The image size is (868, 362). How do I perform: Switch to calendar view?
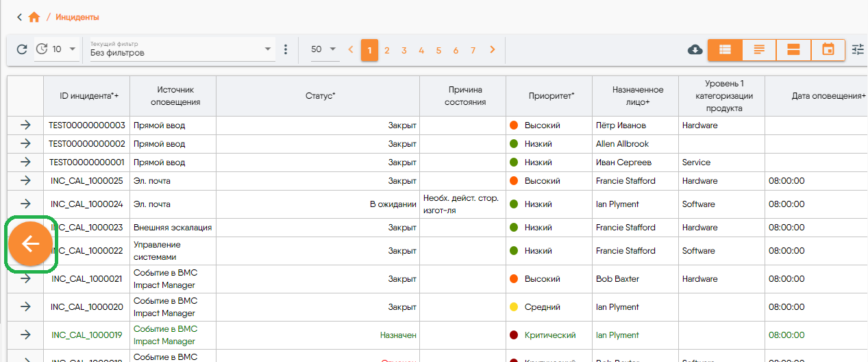828,49
